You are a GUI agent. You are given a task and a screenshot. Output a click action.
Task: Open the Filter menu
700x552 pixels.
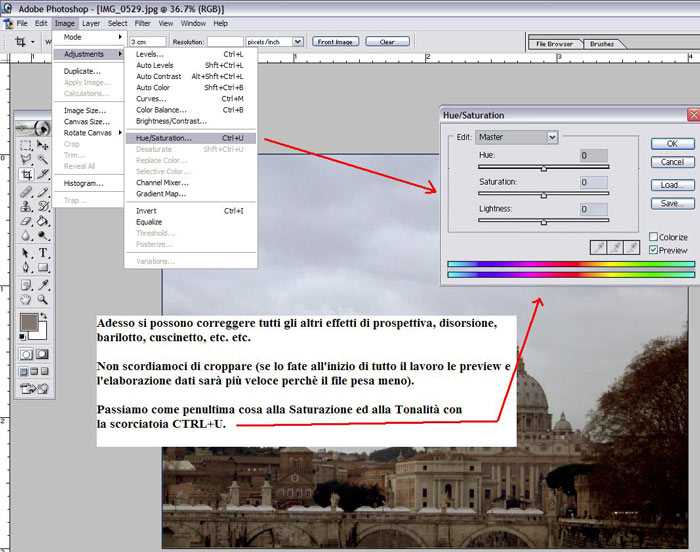click(143, 23)
